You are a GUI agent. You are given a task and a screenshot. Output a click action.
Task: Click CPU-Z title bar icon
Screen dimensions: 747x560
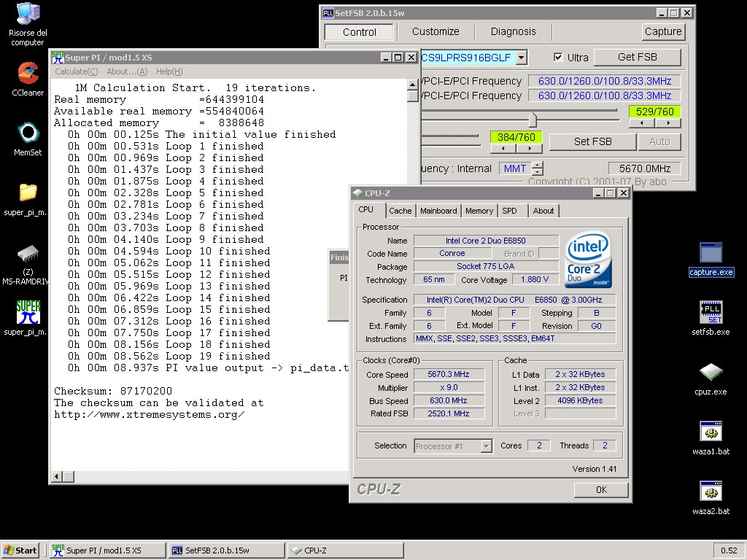tap(357, 192)
